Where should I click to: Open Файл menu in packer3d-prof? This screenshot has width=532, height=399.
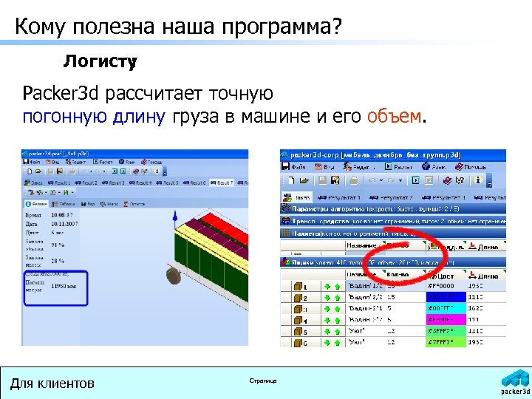pos(32,162)
